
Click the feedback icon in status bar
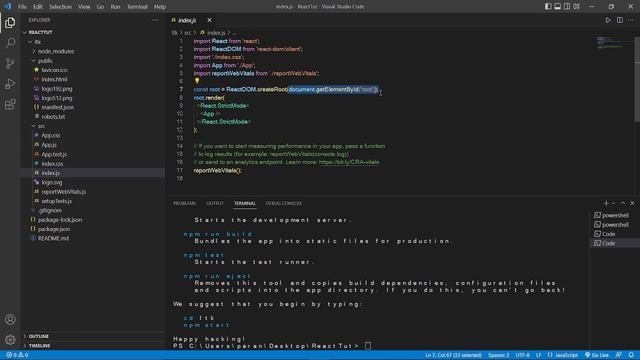[x=619, y=355]
